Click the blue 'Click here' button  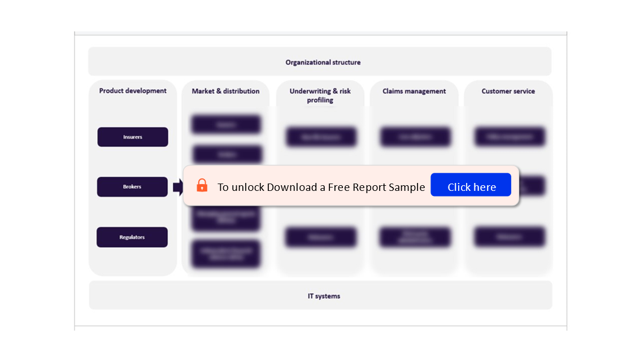(471, 185)
